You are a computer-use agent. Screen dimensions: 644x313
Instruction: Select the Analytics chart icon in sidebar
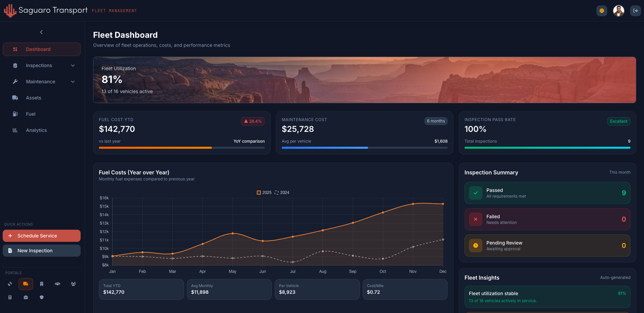coord(15,130)
